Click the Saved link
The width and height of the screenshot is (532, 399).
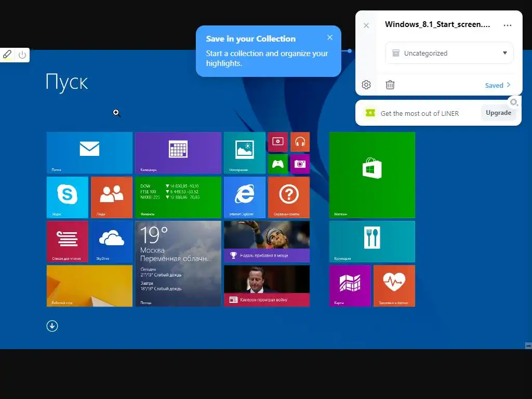pos(497,85)
